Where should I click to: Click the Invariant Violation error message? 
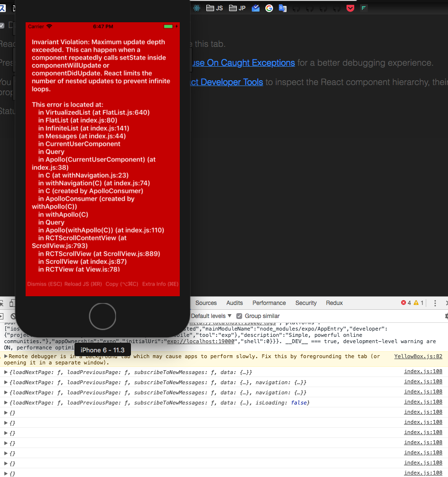point(101,65)
